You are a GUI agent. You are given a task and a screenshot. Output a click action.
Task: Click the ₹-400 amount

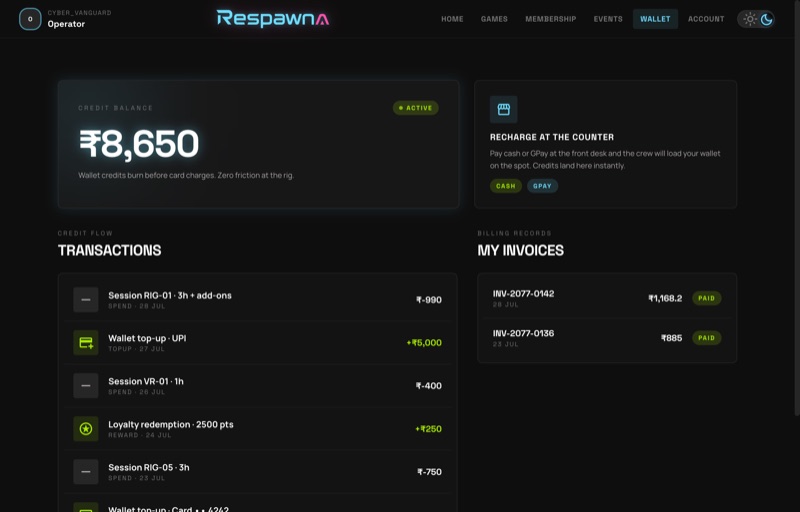429,386
